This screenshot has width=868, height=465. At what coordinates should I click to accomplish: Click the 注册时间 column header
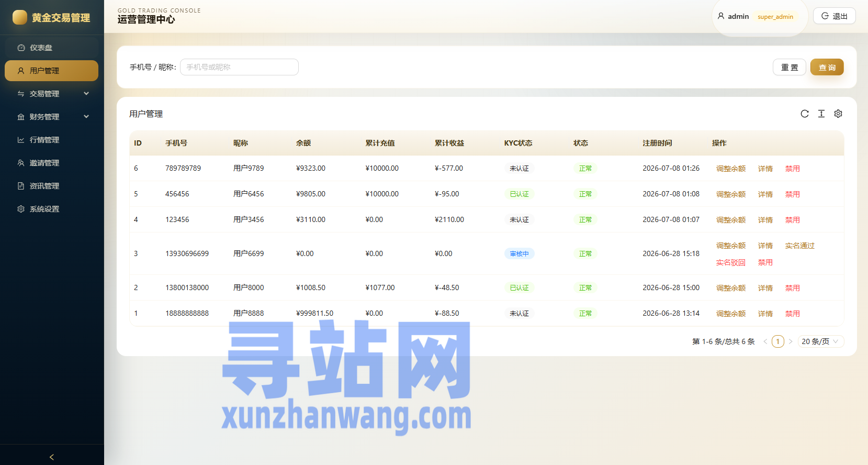coord(658,143)
